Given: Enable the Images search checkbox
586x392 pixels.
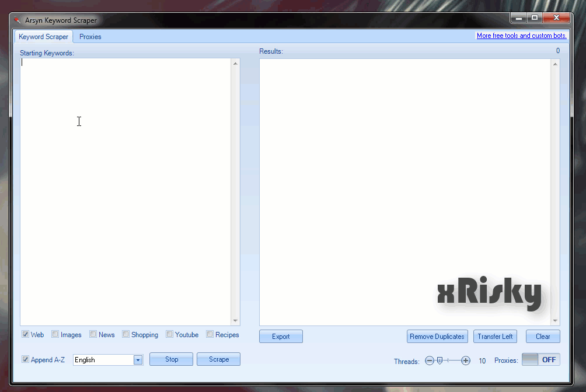Looking at the screenshot, I should (55, 334).
